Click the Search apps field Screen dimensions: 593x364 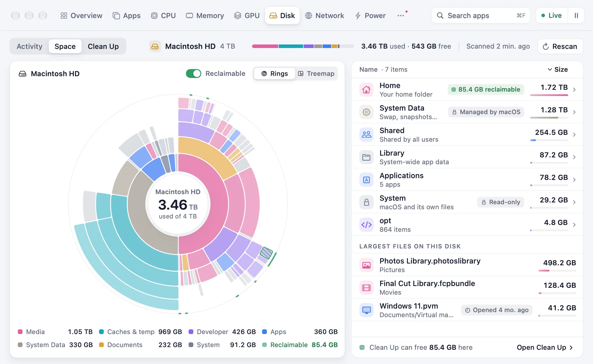[481, 15]
